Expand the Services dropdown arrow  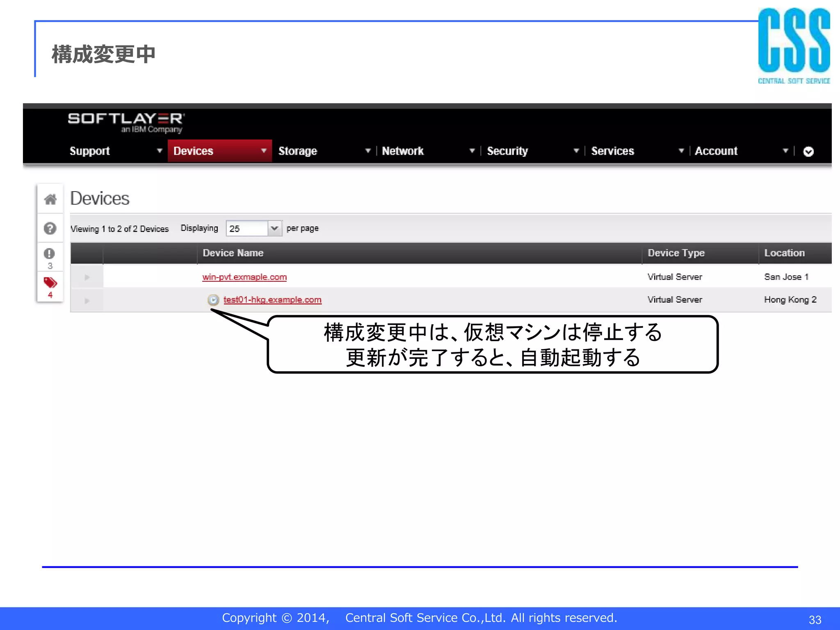[681, 151]
